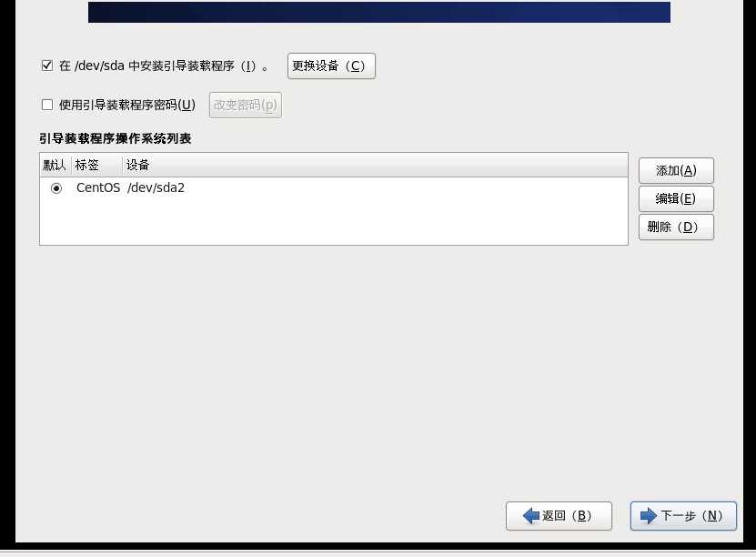756x557 pixels.
Task: Click the 默认 column header
Action: coord(55,165)
